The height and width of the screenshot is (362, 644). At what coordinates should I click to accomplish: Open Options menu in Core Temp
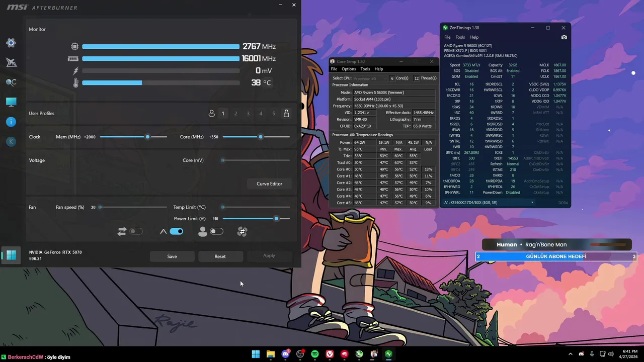point(349,69)
